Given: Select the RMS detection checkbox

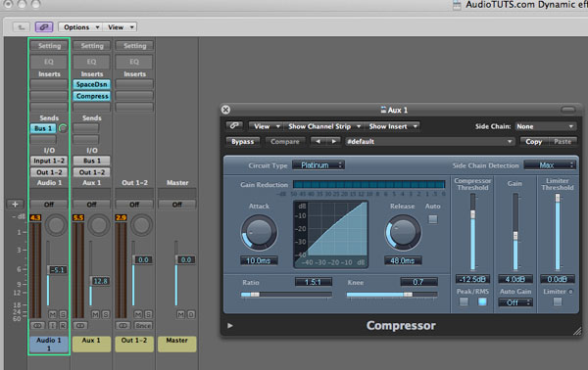Looking at the screenshot, I should pyautogui.click(x=482, y=301).
